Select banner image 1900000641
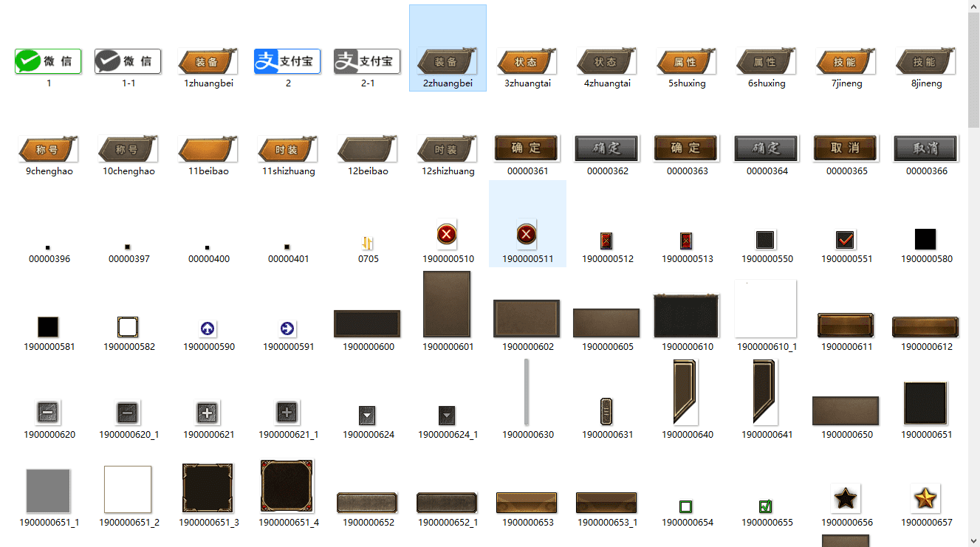 [766, 392]
